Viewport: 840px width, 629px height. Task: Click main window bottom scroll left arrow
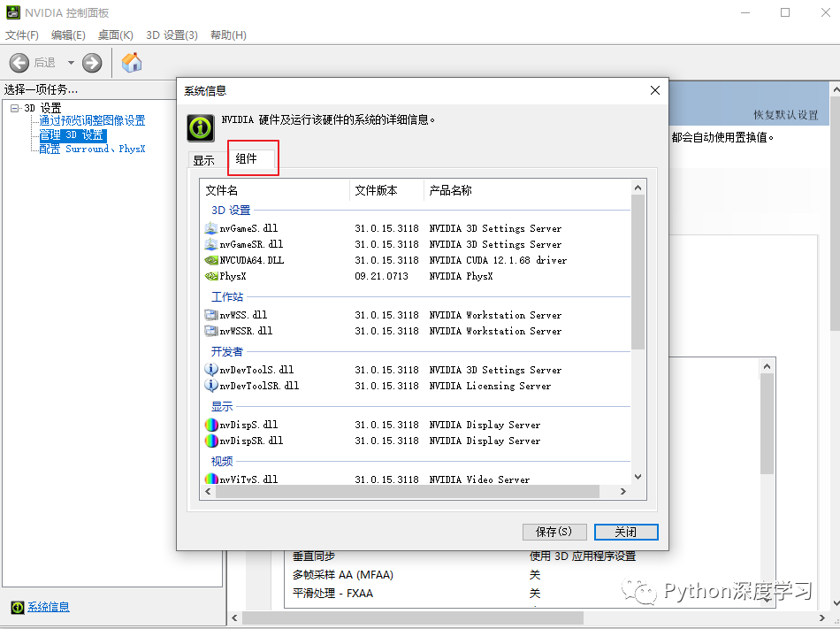point(234,618)
